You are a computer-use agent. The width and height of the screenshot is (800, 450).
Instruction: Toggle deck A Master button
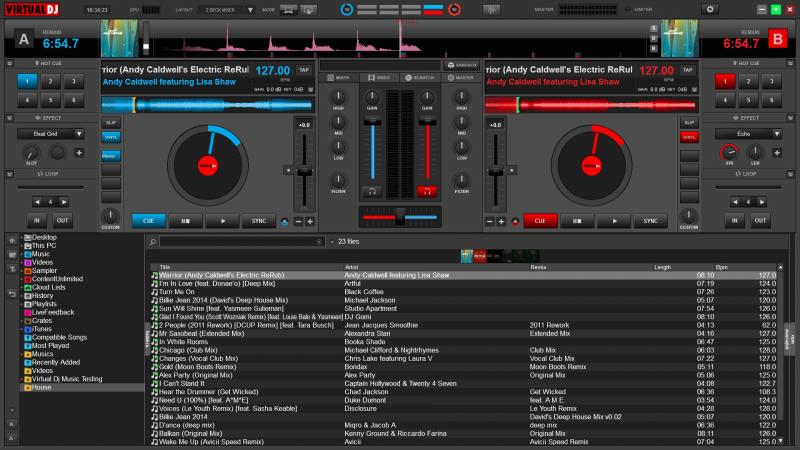pos(111,156)
